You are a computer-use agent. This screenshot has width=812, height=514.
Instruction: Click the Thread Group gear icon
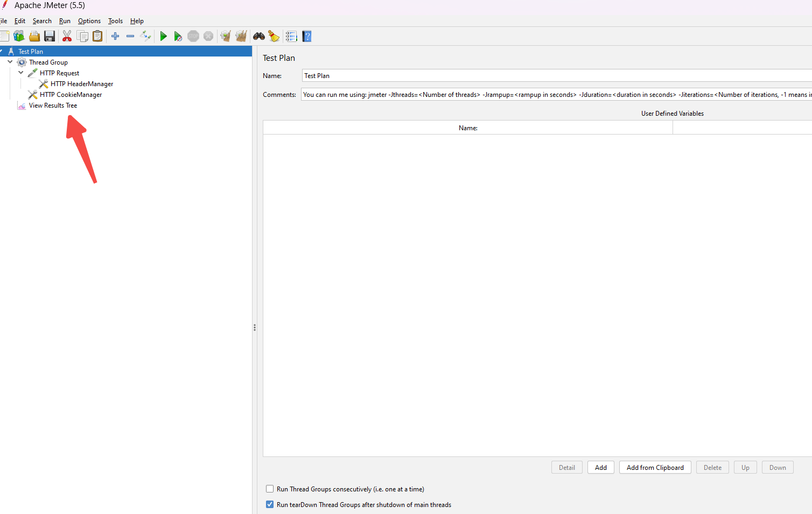[22, 62]
